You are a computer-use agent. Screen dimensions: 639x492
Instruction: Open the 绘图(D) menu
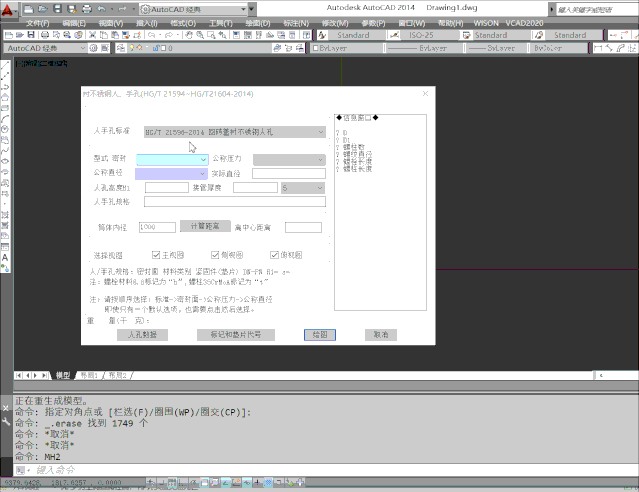[x=258, y=22]
